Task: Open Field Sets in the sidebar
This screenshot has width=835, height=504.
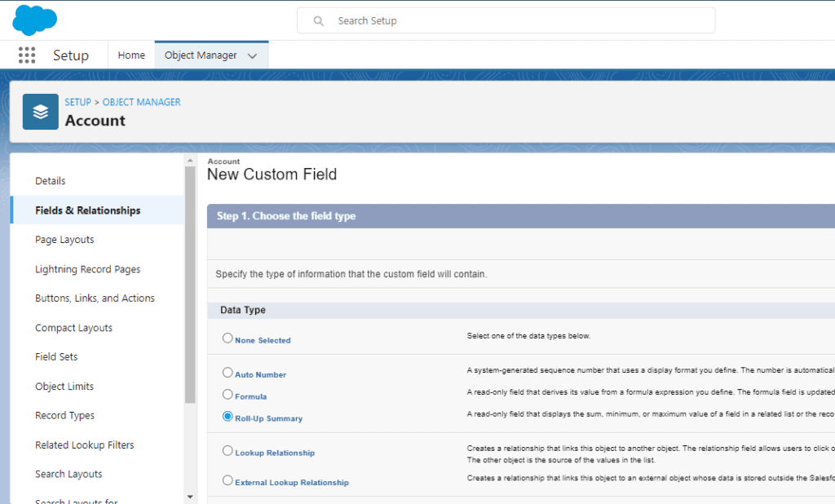Action: [x=56, y=357]
